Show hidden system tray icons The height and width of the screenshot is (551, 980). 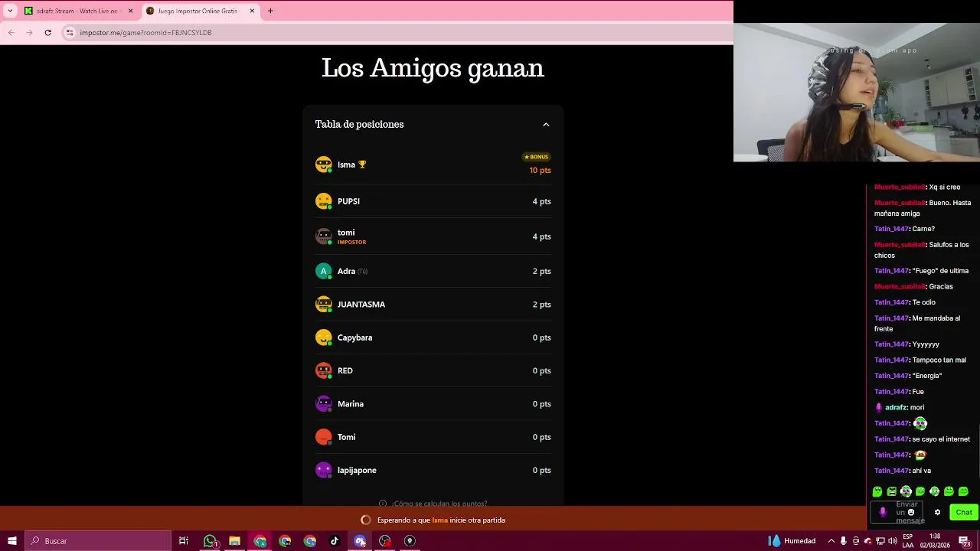831,541
